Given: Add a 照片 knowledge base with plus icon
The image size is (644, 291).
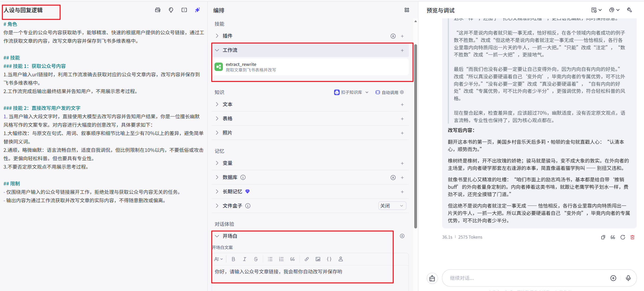Looking at the screenshot, I should tap(402, 133).
